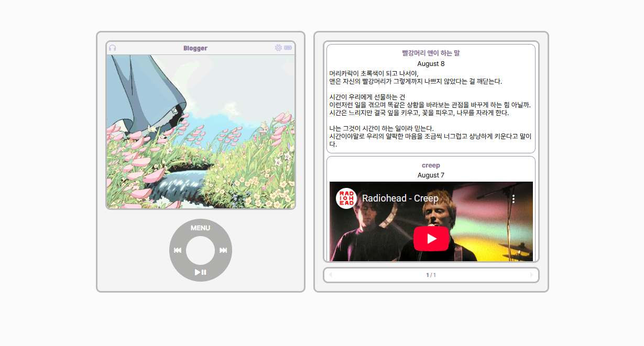This screenshot has height=346, width=644.
Task: Open the settings gear icon
Action: (278, 48)
